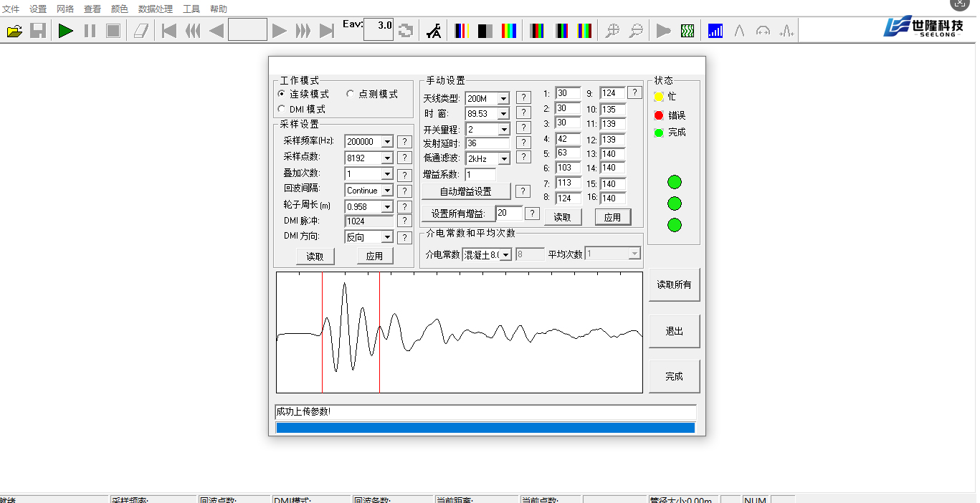Open 天线类型 200M dropdown
The image size is (980, 503).
coord(503,98)
